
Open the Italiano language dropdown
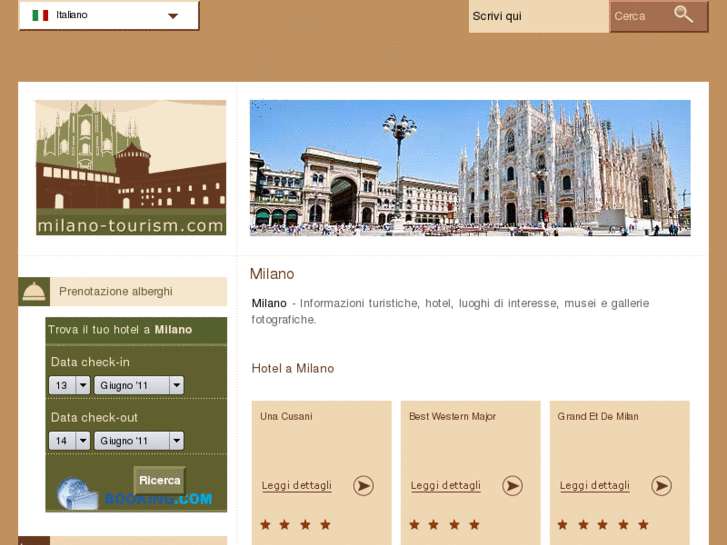pos(109,15)
